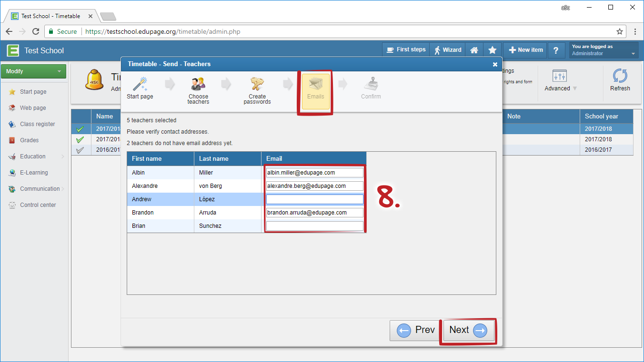The image size is (644, 362).
Task: Open the green Modify dropdown
Action: click(x=33, y=71)
